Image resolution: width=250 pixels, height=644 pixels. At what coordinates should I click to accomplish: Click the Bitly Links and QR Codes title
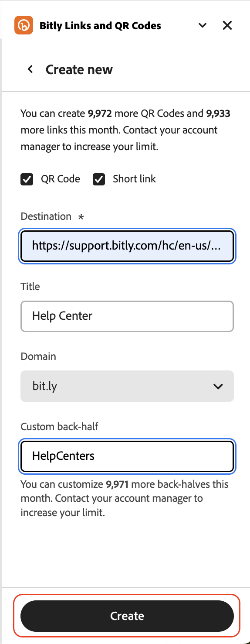point(100,26)
